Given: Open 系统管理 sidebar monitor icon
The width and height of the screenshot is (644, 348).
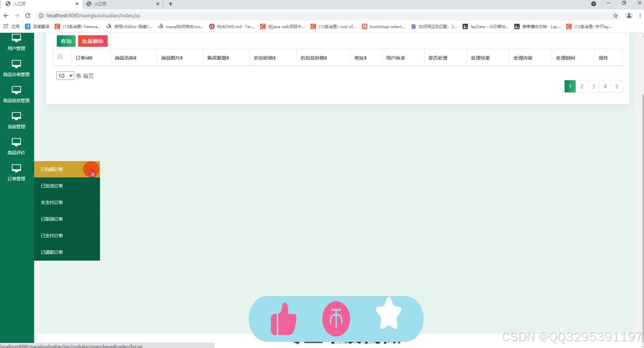Looking at the screenshot, I should [x=16, y=116].
